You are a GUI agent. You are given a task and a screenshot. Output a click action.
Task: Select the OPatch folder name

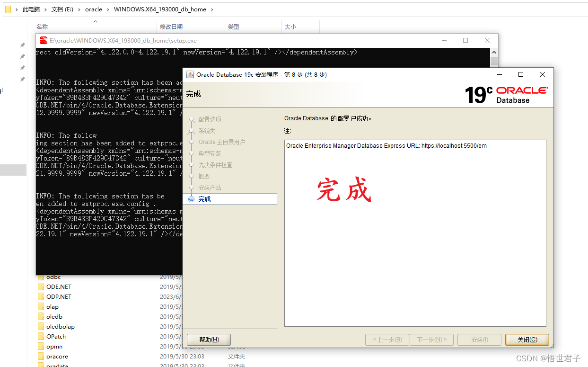tap(56, 337)
